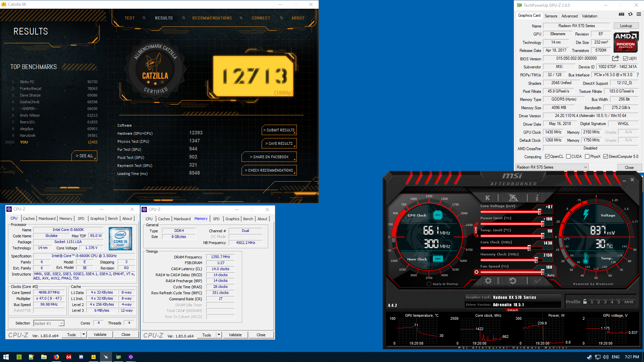
Task: Toggle the PhysX checkbox in GPU-Z
Action: (587, 157)
